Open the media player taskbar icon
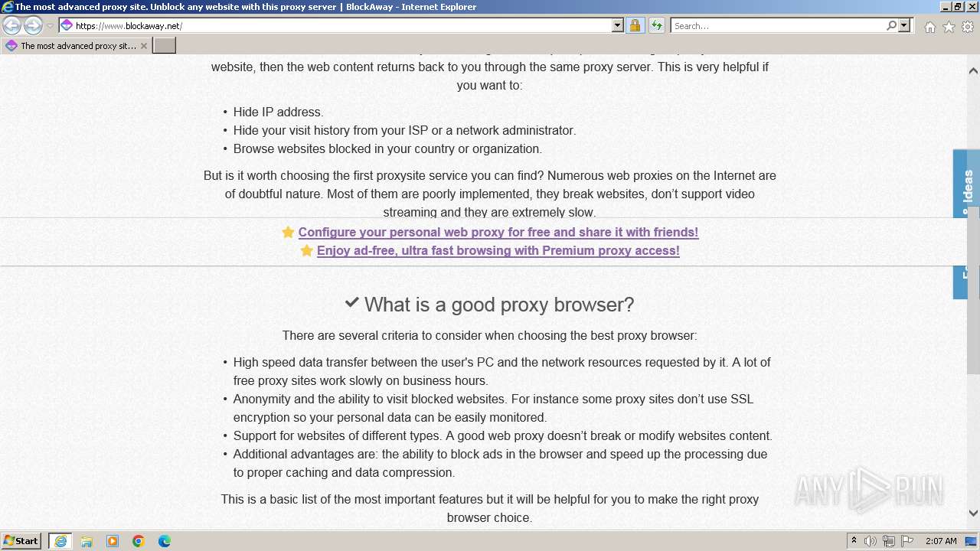The width and height of the screenshot is (980, 551). click(113, 541)
